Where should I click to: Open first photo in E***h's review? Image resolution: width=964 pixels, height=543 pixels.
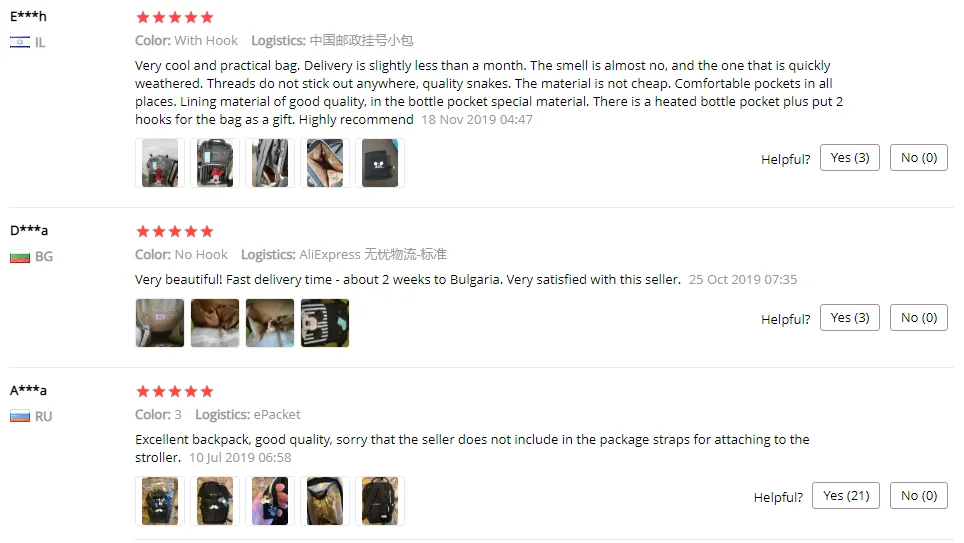pyautogui.click(x=160, y=163)
